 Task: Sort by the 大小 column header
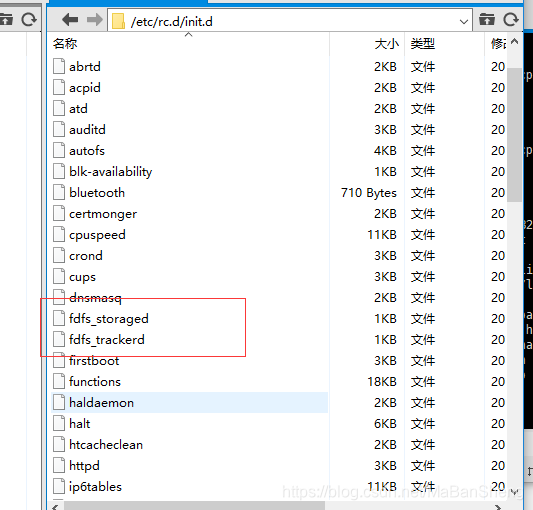pyautogui.click(x=386, y=44)
